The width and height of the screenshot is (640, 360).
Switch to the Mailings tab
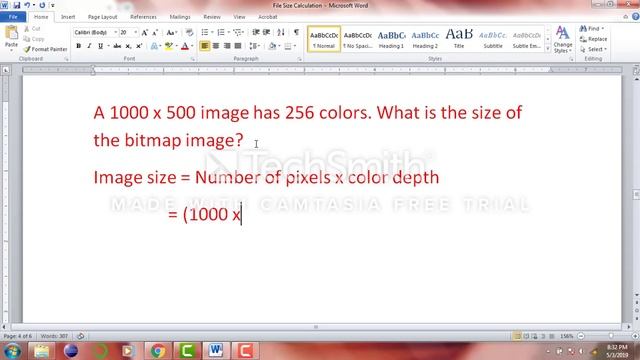pos(180,17)
